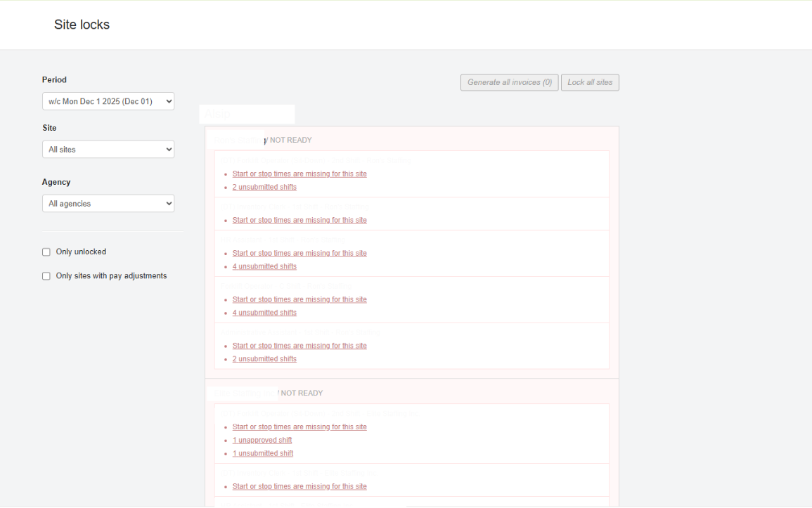Open the '1 unsubmitted shift' link
Viewport: 812px width, 508px height.
(x=263, y=454)
